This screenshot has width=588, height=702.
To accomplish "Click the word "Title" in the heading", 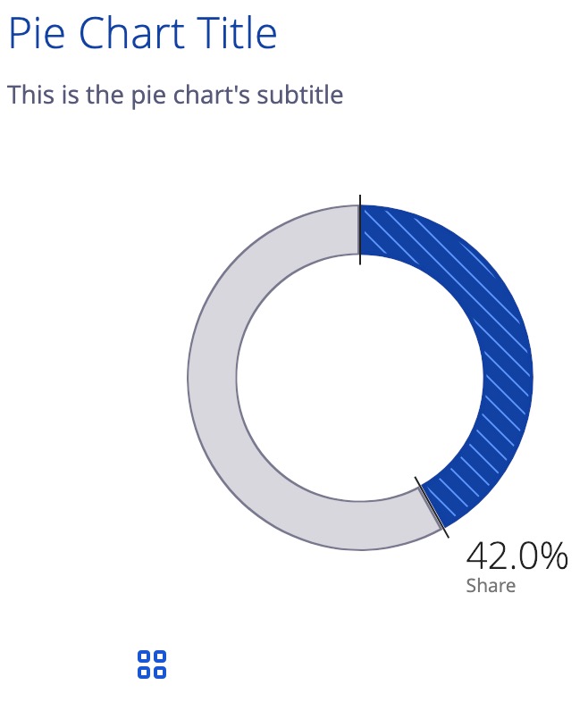I will click(239, 34).
